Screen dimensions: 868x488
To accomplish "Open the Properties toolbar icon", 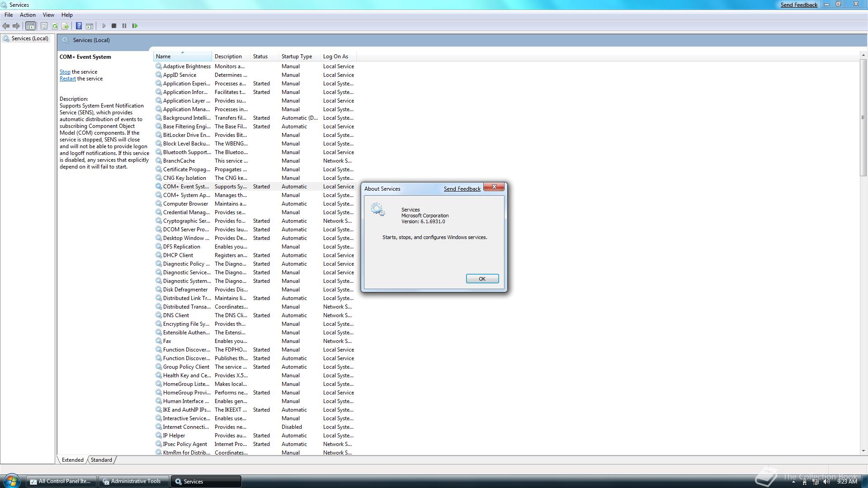I will pyautogui.click(x=44, y=26).
